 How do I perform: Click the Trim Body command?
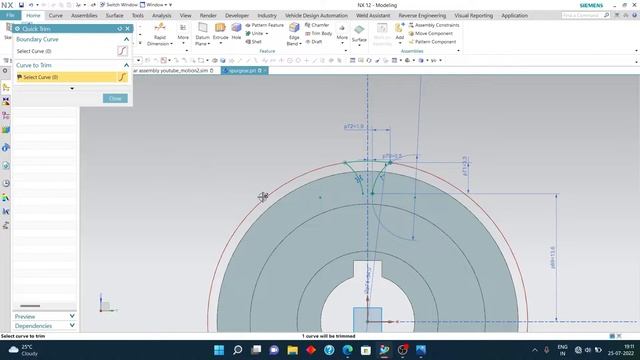319,33
